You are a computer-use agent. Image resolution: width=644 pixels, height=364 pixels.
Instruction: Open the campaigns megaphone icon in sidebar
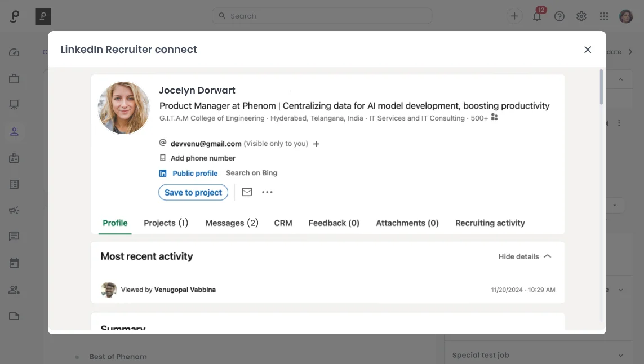14,210
